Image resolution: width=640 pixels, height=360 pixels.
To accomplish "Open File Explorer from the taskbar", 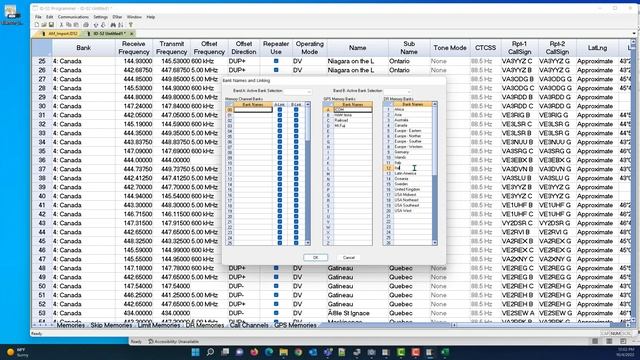I will pyautogui.click(x=284, y=352).
